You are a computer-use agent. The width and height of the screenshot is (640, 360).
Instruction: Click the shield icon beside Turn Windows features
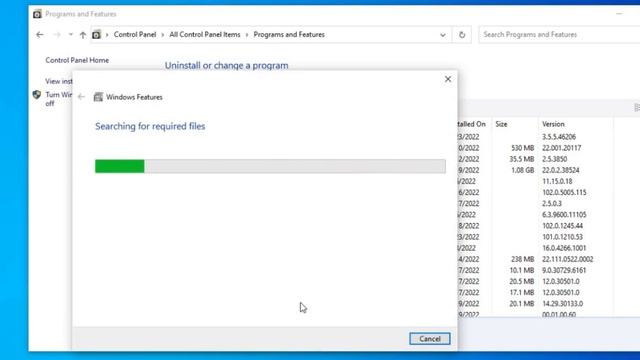point(37,95)
